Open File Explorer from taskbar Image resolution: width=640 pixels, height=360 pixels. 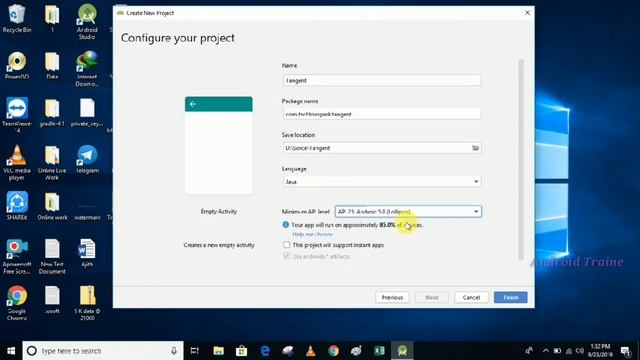coord(218,351)
